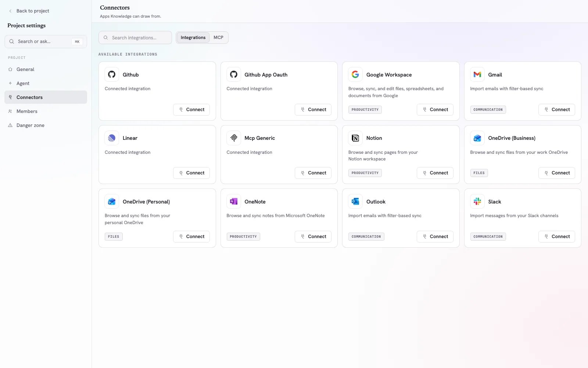588x368 pixels.
Task: Click the magnifier icon in Search or ask
Action: tap(12, 42)
